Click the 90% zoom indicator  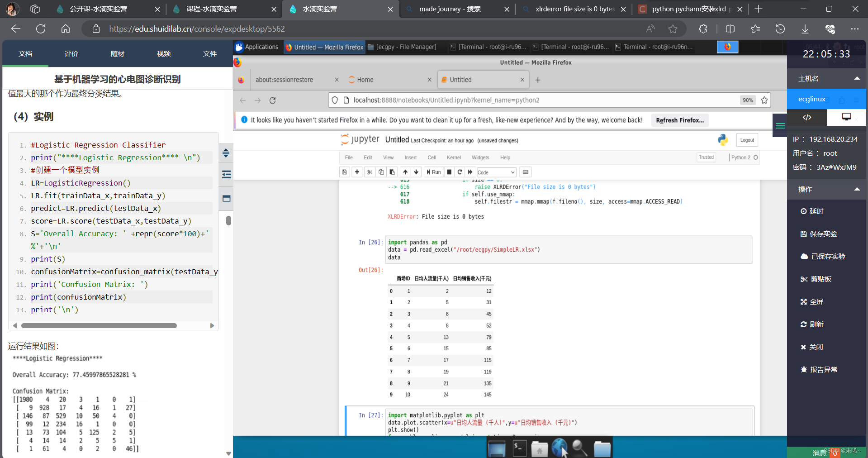748,100
